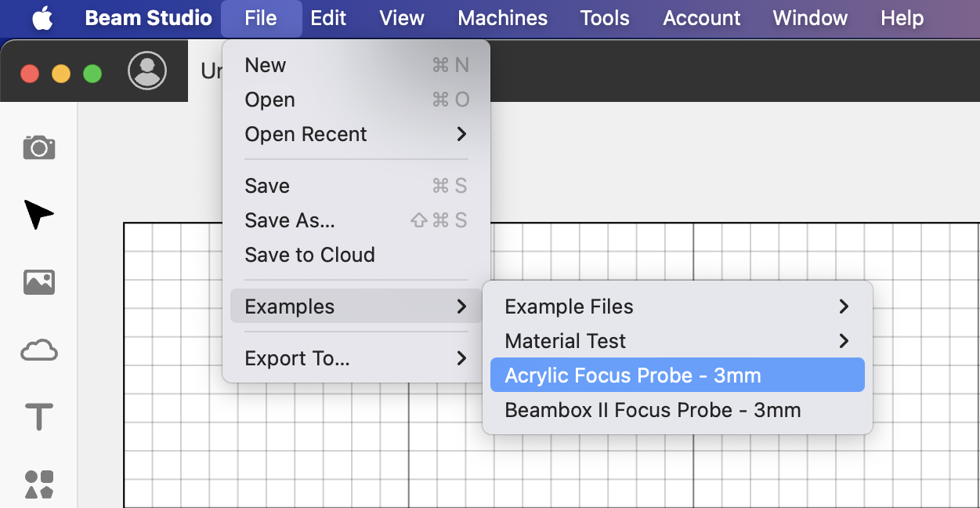Image resolution: width=980 pixels, height=508 pixels.
Task: Expand the Open Recent submenu
Action: point(356,134)
